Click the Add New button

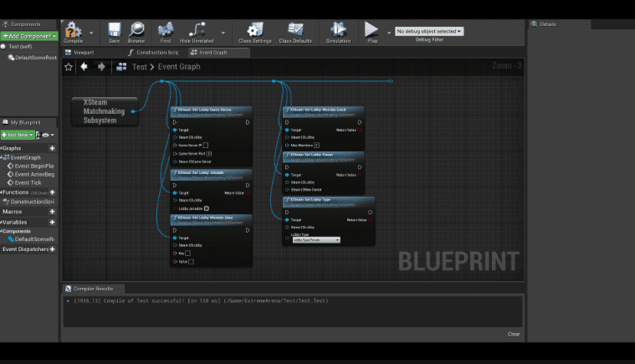(18, 135)
